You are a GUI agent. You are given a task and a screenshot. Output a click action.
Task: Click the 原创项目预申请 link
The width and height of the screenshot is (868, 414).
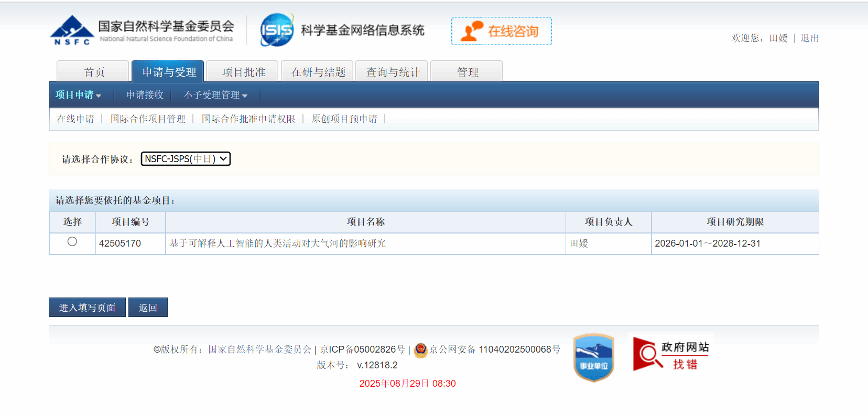point(344,119)
